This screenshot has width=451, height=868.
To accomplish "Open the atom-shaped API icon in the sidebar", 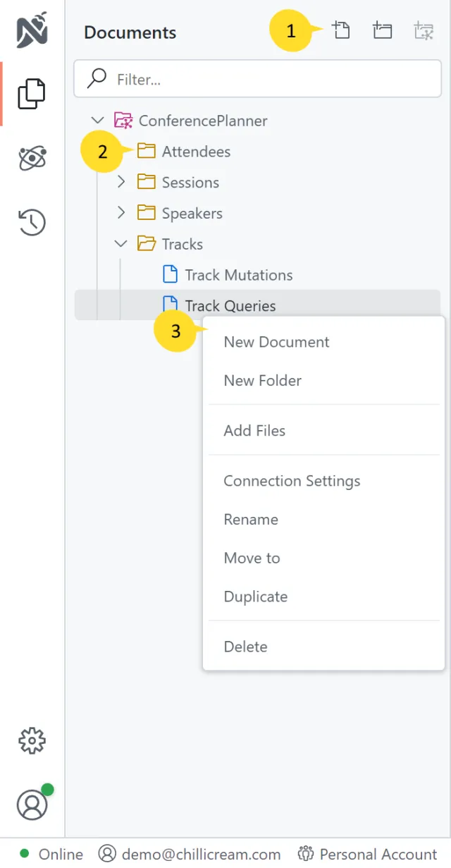I will pyautogui.click(x=32, y=159).
